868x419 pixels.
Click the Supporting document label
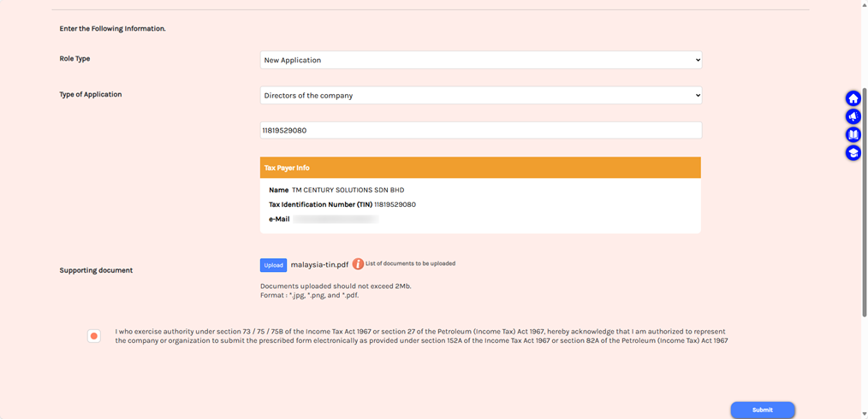[97, 270]
